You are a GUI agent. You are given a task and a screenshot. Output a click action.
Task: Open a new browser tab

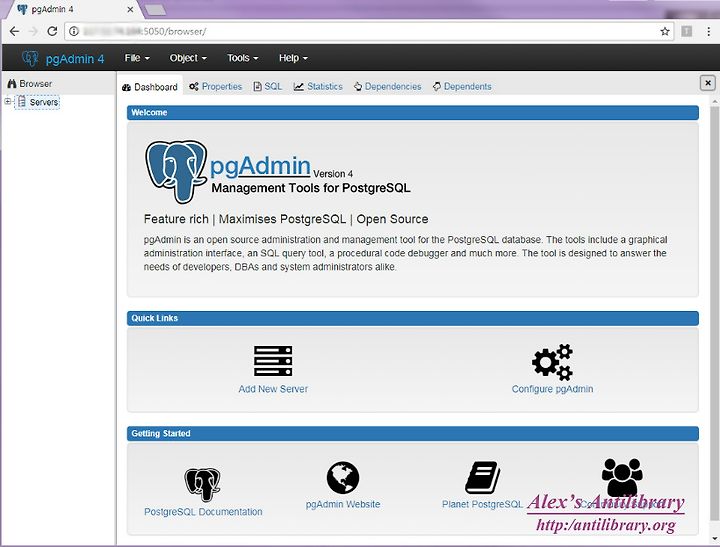coord(155,10)
